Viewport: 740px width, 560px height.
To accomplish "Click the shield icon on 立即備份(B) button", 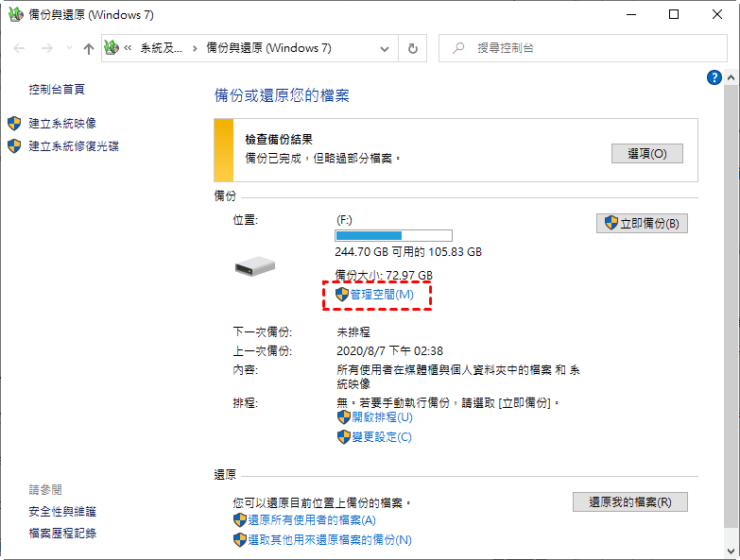I will [x=611, y=223].
